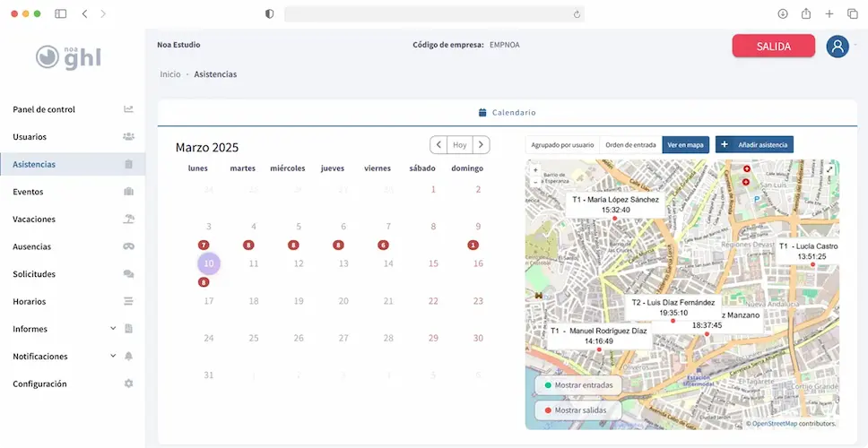Zoom out on the map
Screen dimensions: 868x448
pos(535,181)
